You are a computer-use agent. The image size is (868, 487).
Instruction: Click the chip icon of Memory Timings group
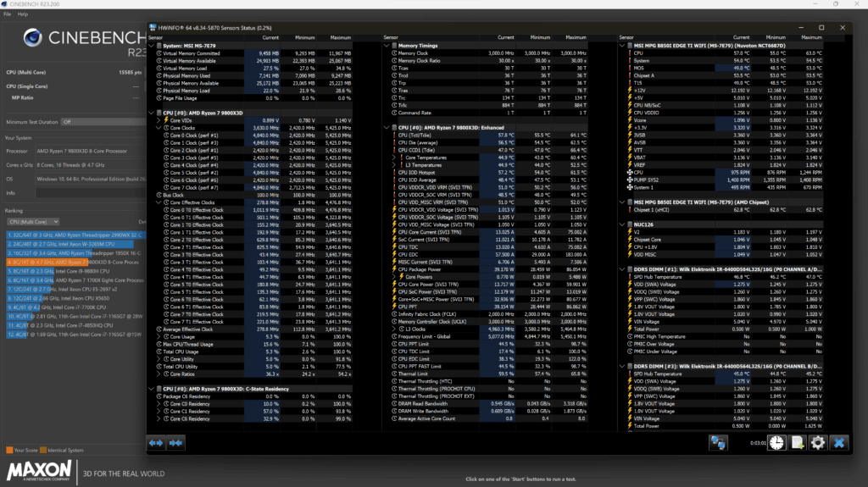click(394, 46)
